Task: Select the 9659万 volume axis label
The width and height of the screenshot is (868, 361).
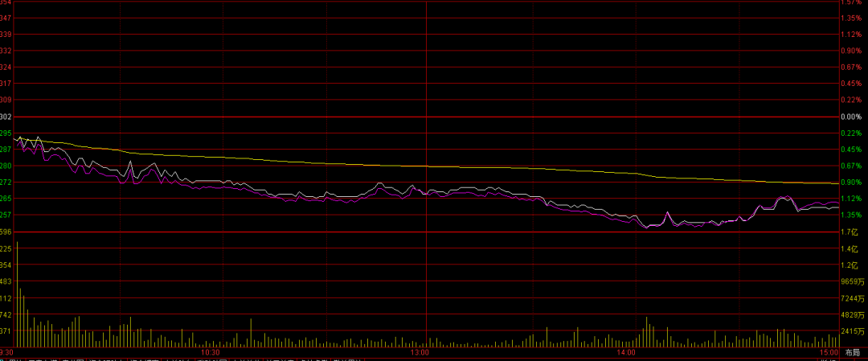Action: (x=850, y=281)
